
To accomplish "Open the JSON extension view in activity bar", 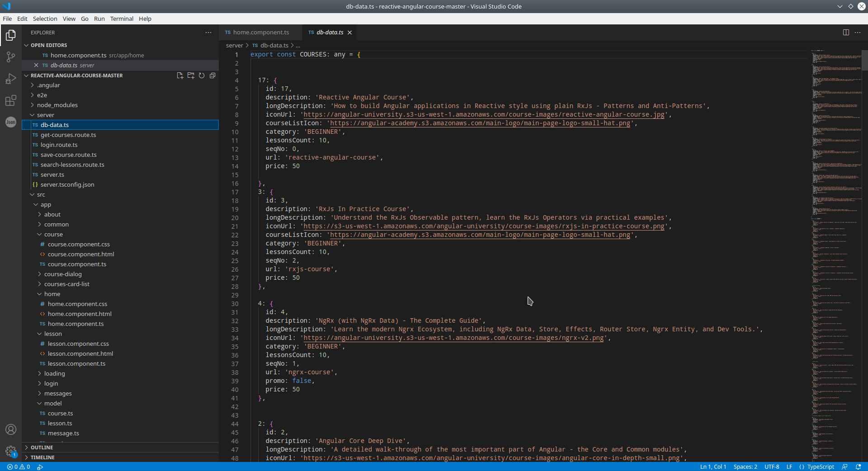I will coord(11,122).
